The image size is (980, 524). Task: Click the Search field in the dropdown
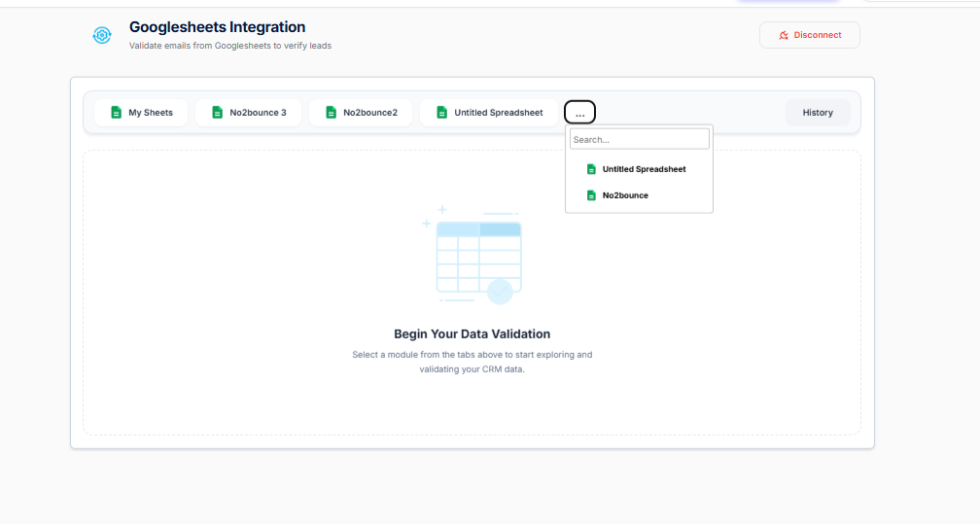(640, 139)
